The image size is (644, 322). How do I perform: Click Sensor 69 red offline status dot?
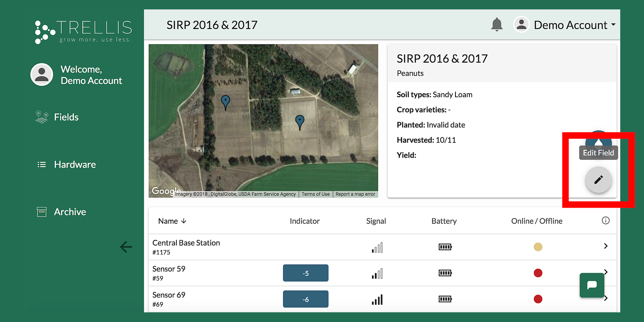(538, 299)
